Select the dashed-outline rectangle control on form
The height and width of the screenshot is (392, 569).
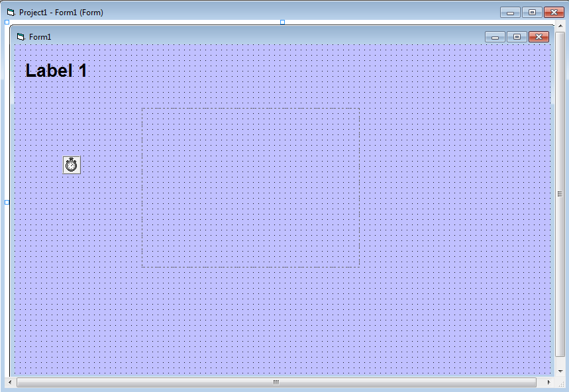[x=250, y=188]
